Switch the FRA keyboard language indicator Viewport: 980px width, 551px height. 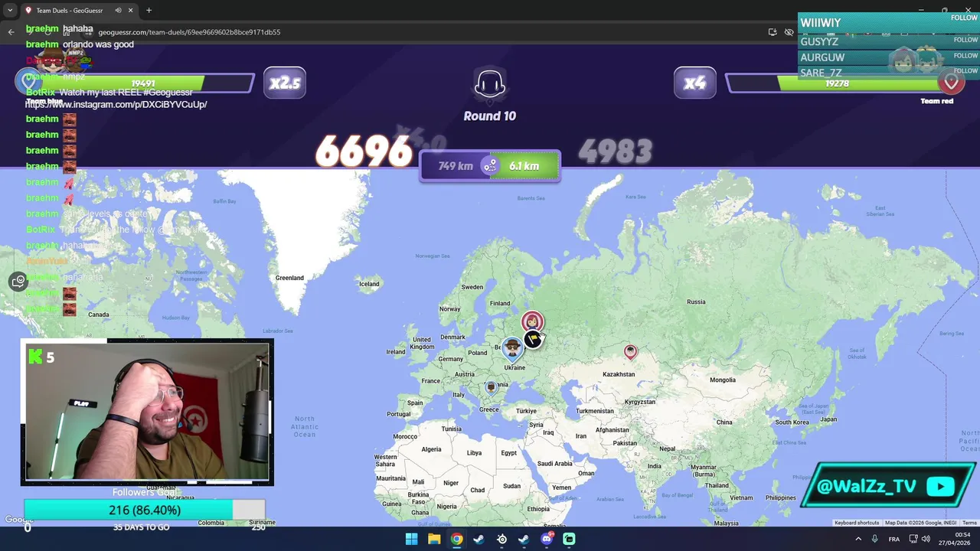[x=893, y=539]
